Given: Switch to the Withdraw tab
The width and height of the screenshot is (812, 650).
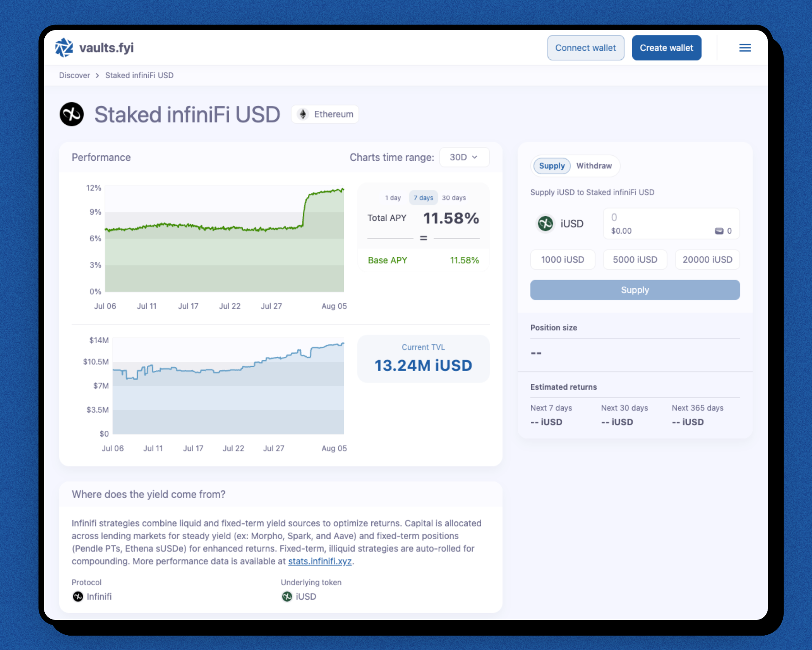Looking at the screenshot, I should [x=594, y=166].
